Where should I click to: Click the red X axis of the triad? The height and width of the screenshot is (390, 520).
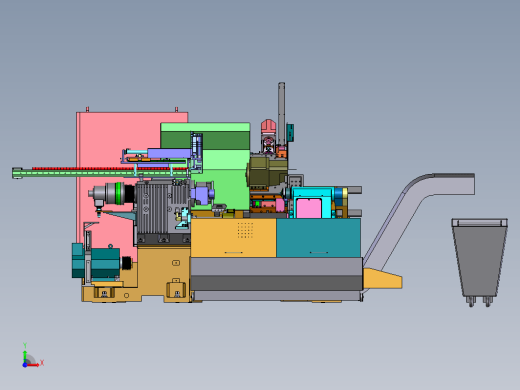[34, 365]
